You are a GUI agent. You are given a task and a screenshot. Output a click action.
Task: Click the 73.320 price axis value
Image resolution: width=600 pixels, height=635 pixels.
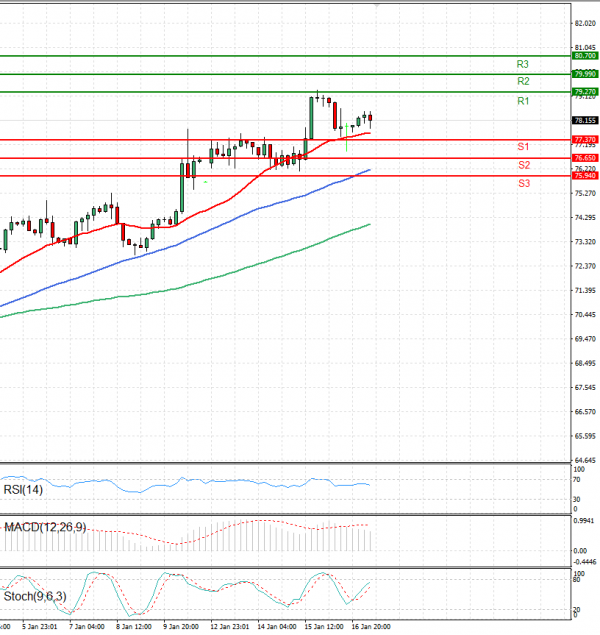pos(585,242)
